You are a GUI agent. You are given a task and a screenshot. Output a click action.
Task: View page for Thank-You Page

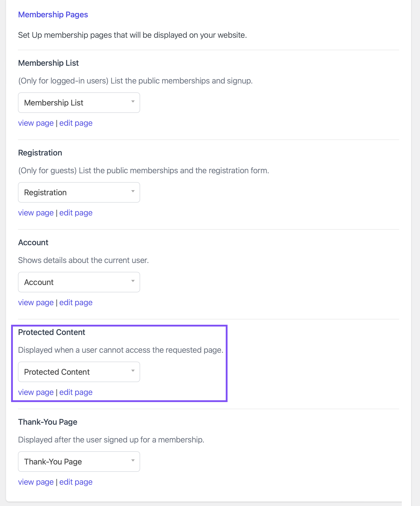coord(36,482)
